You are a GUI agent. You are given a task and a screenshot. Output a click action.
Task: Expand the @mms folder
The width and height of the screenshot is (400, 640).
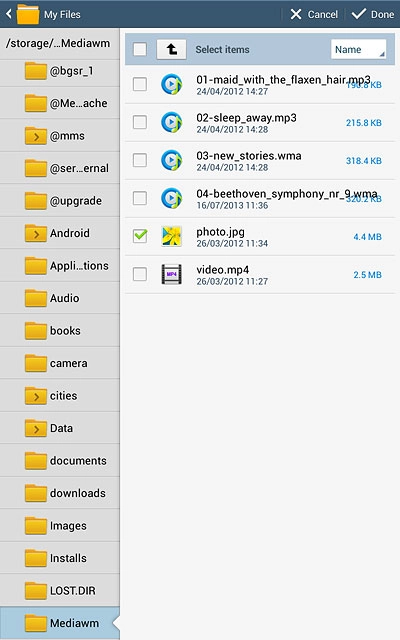click(x=36, y=136)
